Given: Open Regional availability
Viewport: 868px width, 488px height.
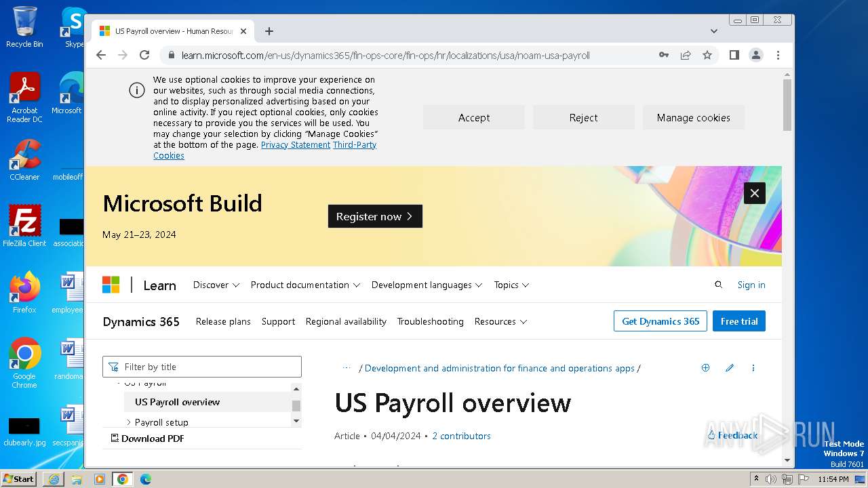Looking at the screenshot, I should click(x=346, y=322).
